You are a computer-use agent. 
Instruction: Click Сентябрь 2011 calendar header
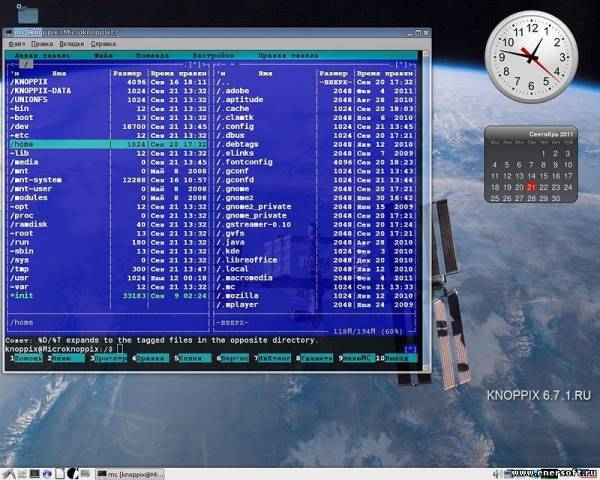pos(551,134)
